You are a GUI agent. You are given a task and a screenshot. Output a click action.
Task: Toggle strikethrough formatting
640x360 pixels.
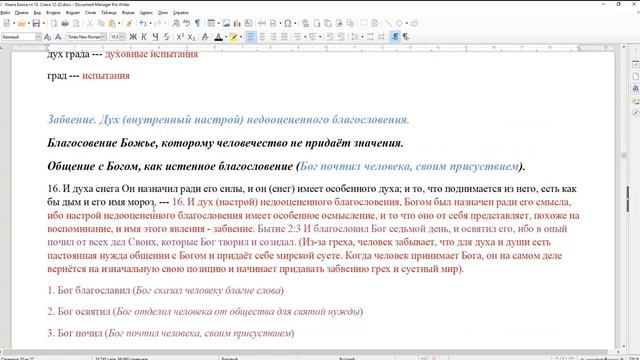167,37
